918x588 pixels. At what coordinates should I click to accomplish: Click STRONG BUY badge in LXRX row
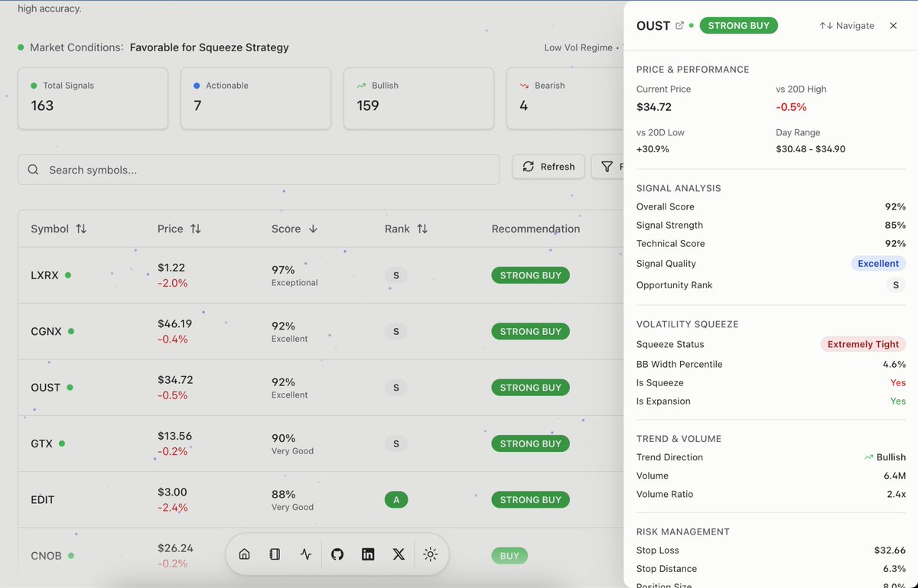pos(530,275)
